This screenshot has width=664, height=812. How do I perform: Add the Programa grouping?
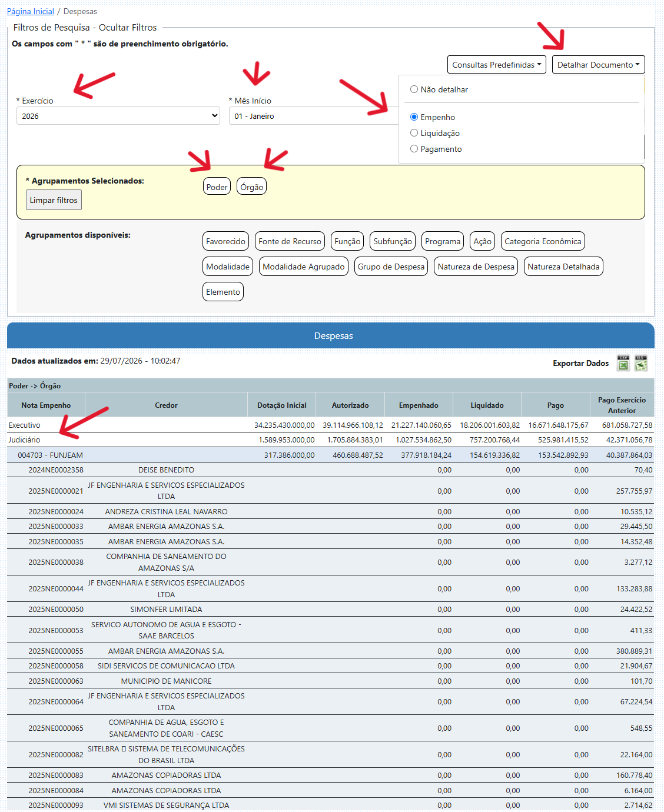[x=443, y=241]
